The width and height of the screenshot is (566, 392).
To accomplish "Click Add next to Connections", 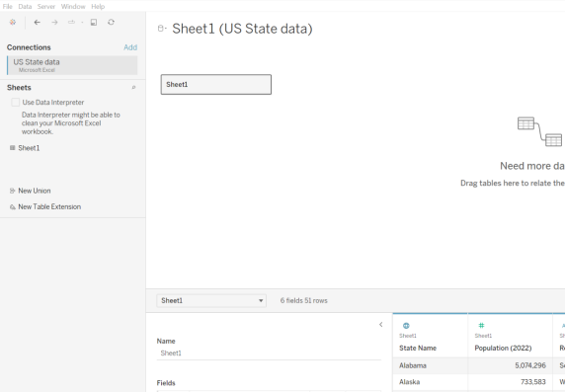I will click(x=130, y=47).
